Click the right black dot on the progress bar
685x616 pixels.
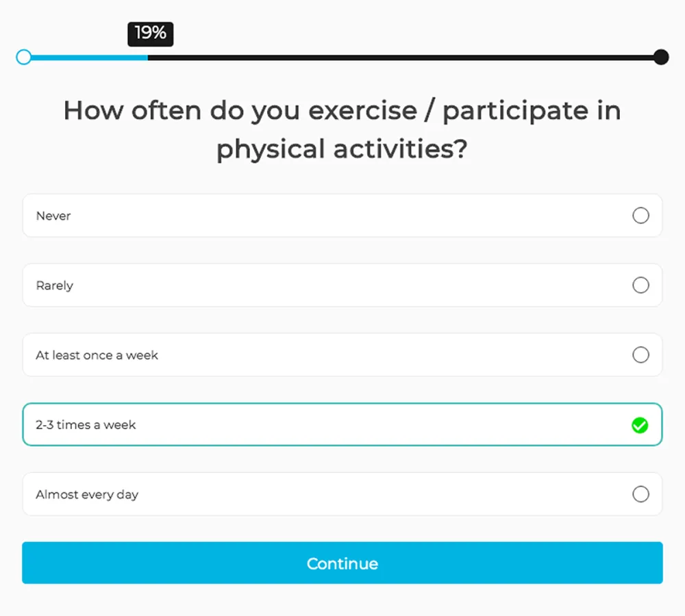pos(660,57)
